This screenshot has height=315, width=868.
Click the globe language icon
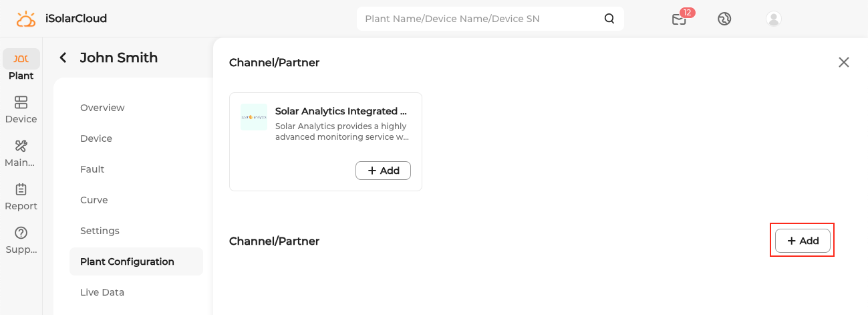click(x=724, y=19)
